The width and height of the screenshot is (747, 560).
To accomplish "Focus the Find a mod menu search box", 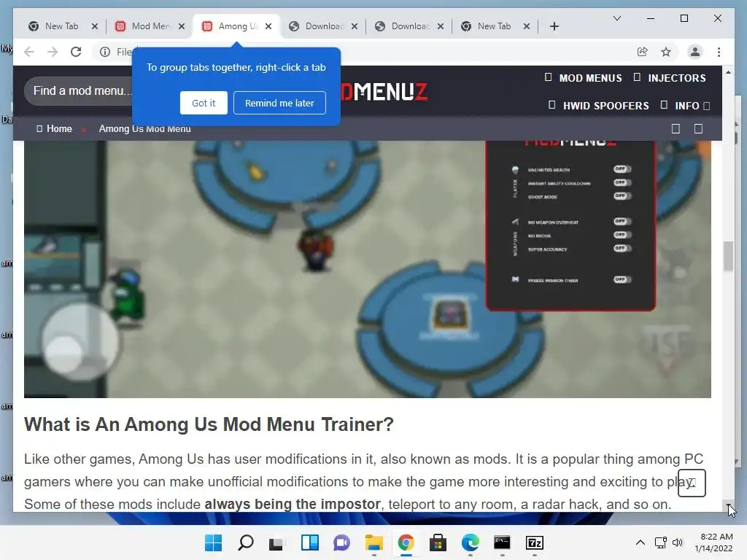I will (x=79, y=90).
